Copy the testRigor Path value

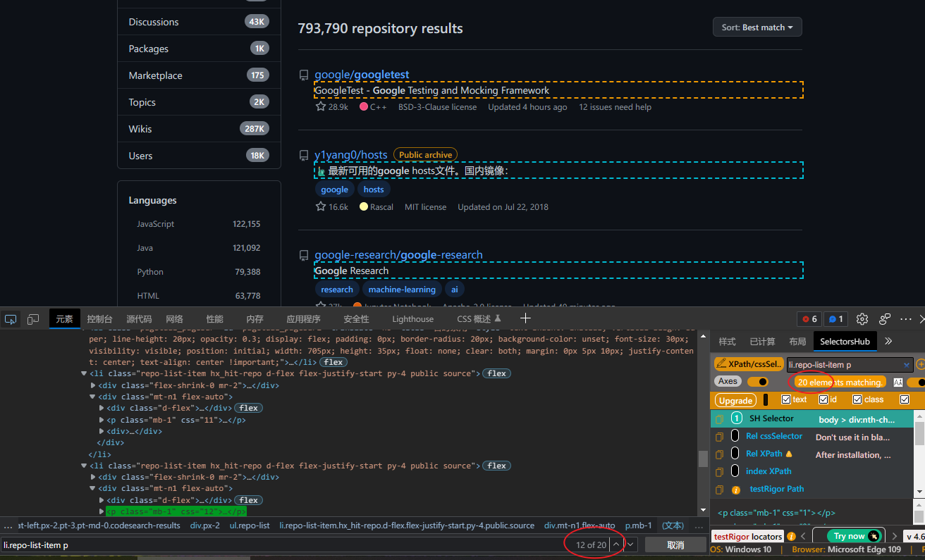tap(719, 490)
